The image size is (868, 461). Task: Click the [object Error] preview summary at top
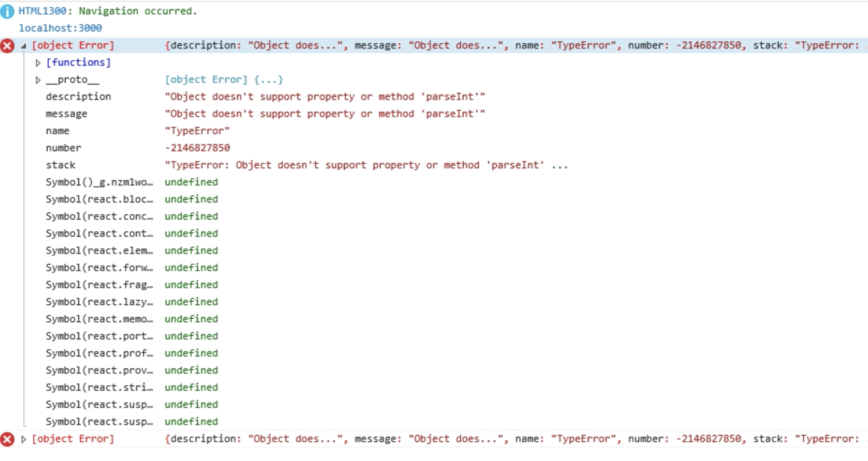click(73, 45)
